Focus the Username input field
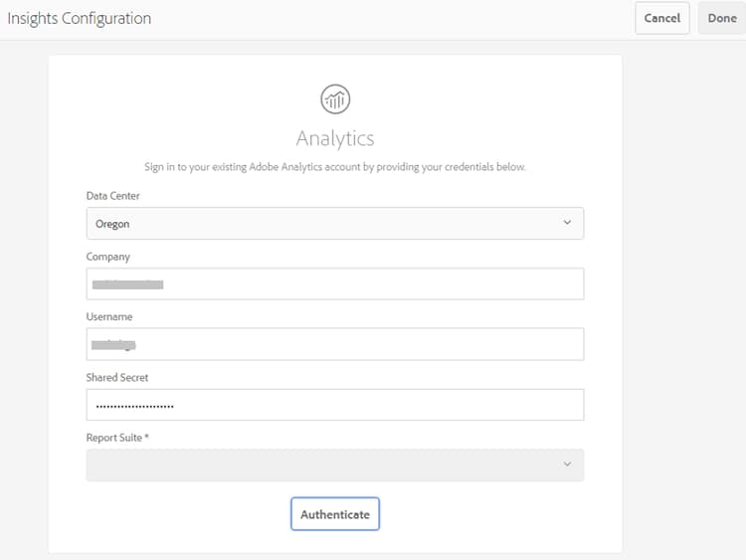This screenshot has height=560, width=746. pos(335,344)
